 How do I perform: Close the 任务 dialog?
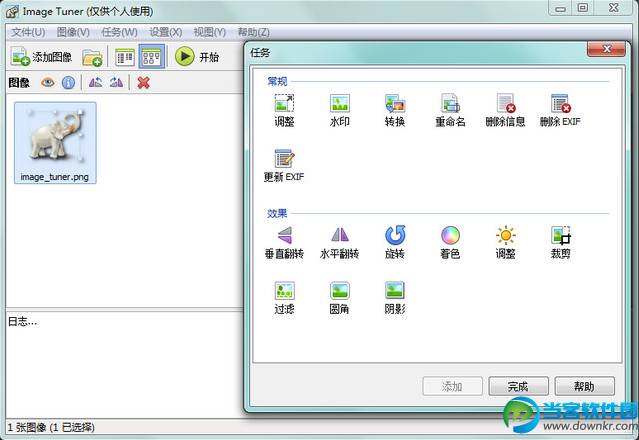[x=606, y=49]
